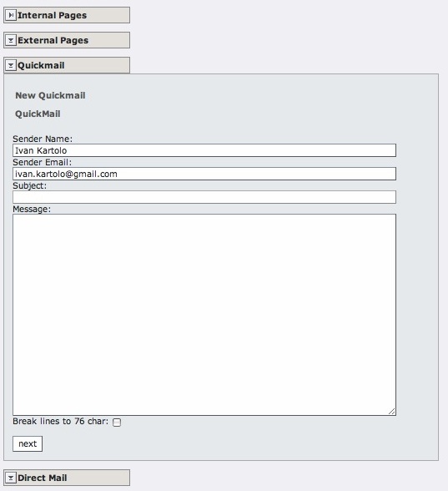Click inside the Message text area

point(204,315)
